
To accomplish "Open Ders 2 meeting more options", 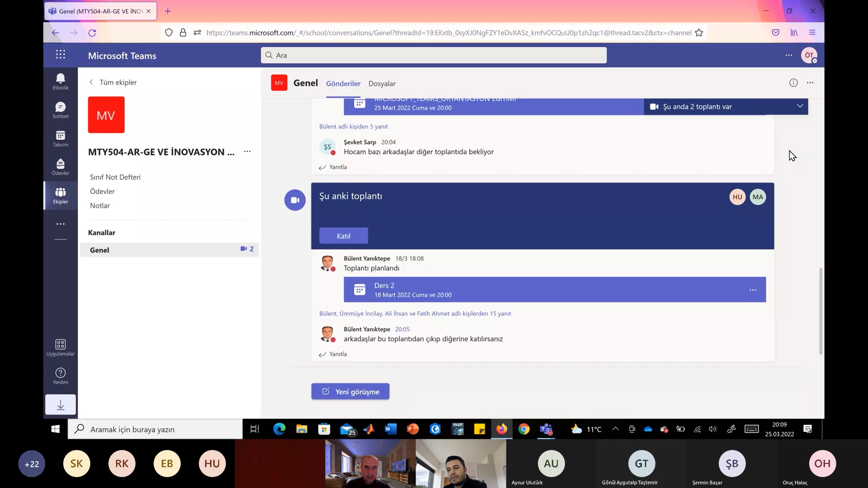I will [753, 290].
